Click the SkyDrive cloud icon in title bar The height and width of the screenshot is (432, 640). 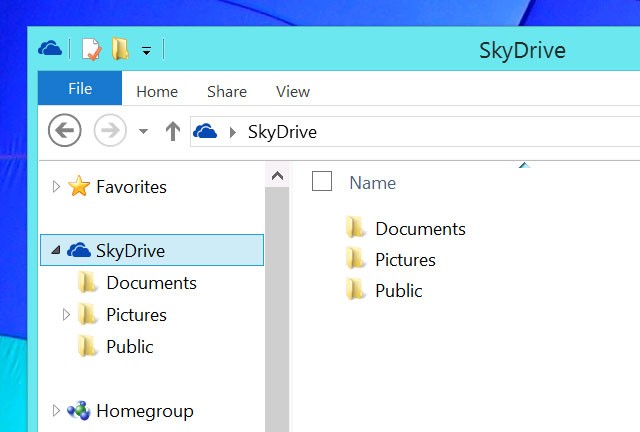pos(50,49)
